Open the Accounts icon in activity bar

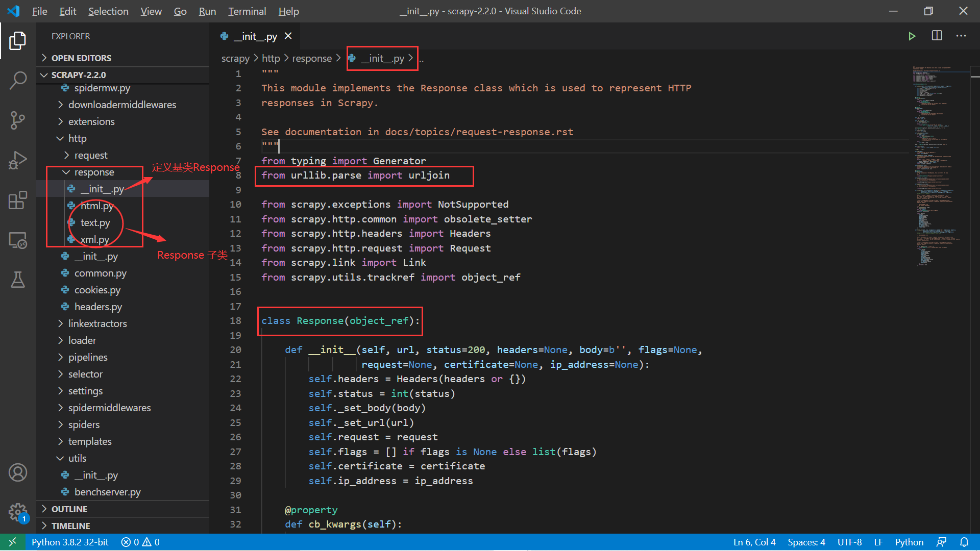coord(18,472)
